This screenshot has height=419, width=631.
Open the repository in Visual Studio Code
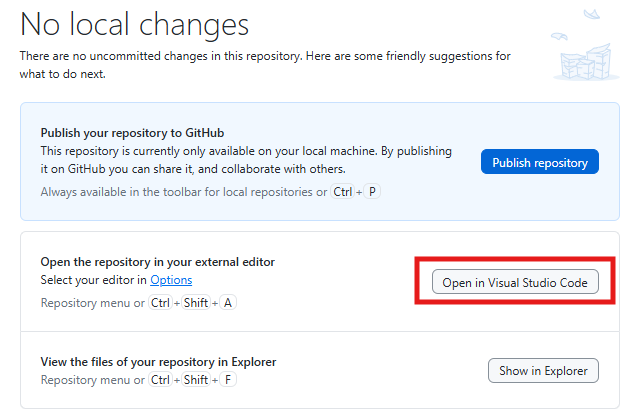(515, 283)
